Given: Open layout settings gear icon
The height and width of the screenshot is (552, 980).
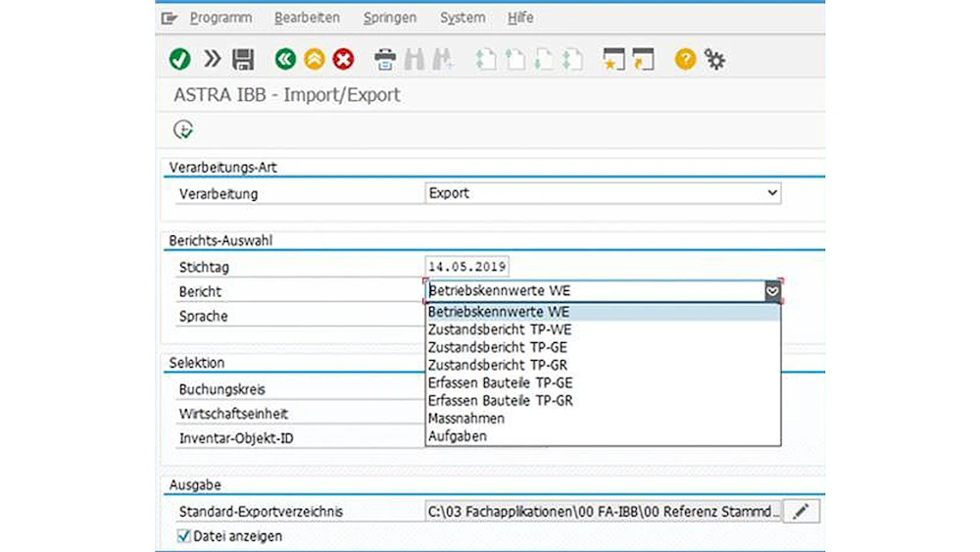Looking at the screenshot, I should (715, 60).
